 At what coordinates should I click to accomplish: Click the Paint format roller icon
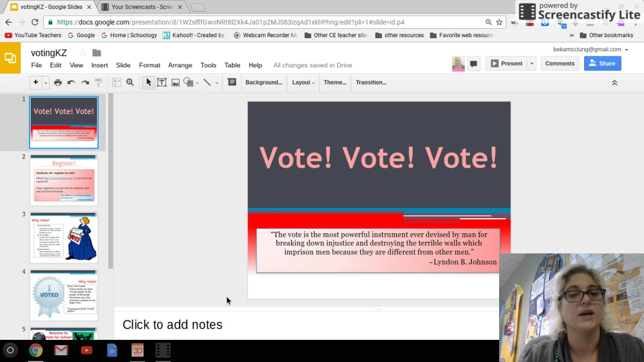tap(99, 82)
